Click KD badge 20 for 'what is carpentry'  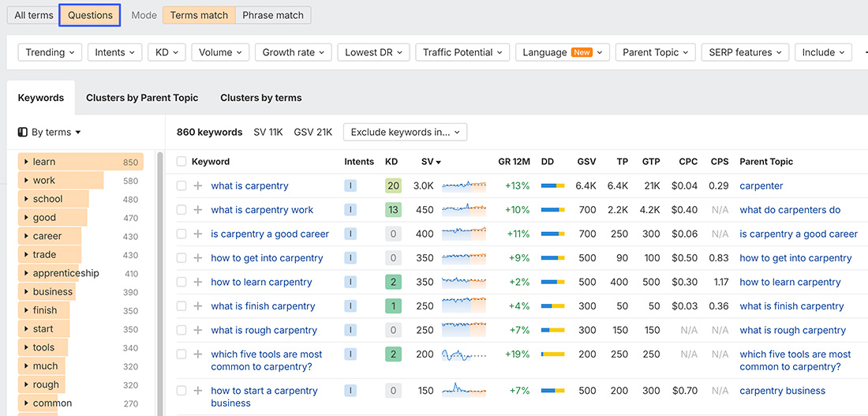click(393, 186)
